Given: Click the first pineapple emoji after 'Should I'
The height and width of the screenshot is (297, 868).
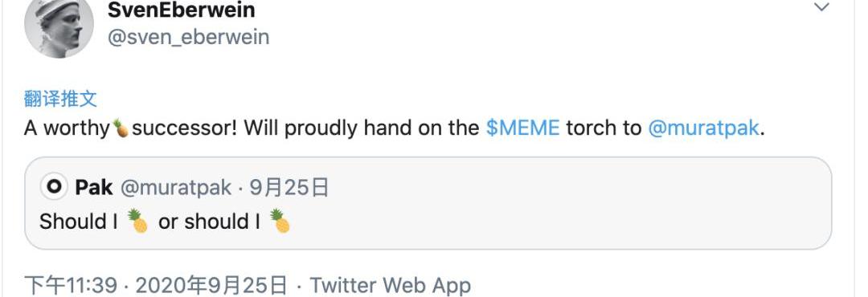Looking at the screenshot, I should [137, 221].
